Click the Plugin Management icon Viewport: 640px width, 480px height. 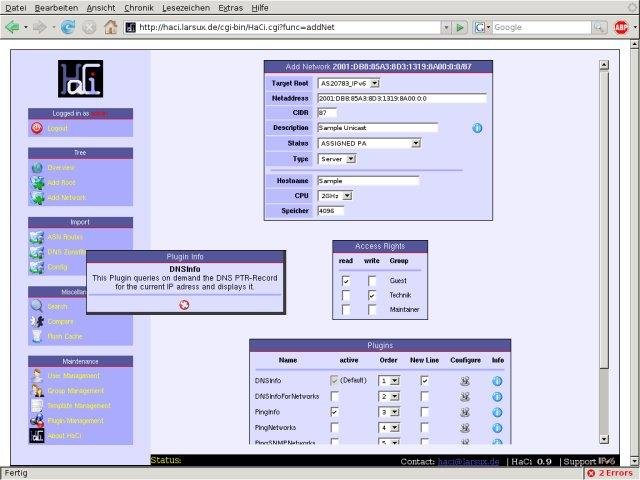[37, 420]
